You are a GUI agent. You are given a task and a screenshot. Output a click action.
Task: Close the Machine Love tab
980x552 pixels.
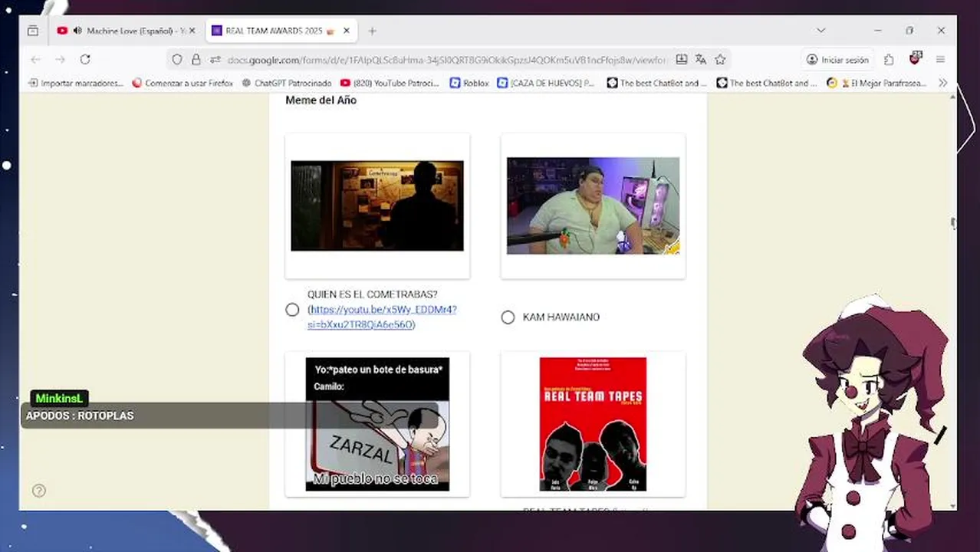[192, 31]
